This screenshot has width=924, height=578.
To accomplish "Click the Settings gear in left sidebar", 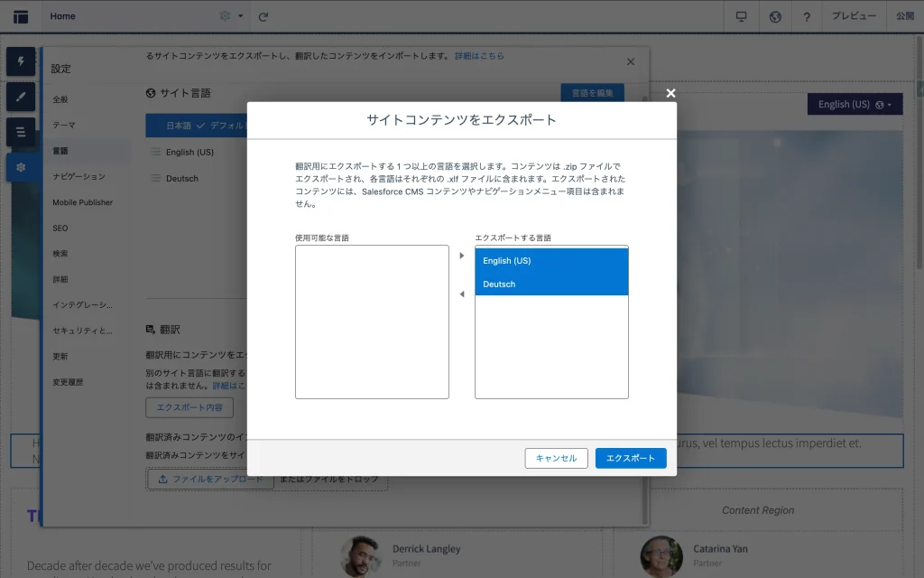I will click(x=21, y=167).
